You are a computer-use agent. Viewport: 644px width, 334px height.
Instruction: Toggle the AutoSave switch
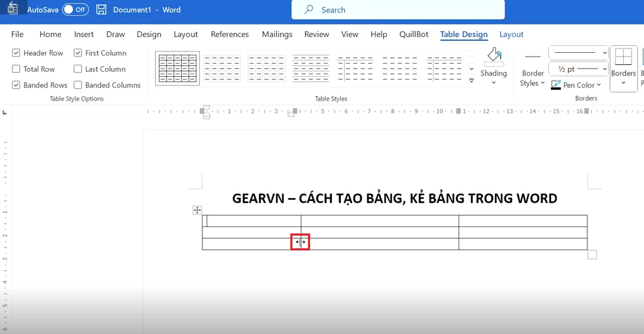(x=75, y=9)
